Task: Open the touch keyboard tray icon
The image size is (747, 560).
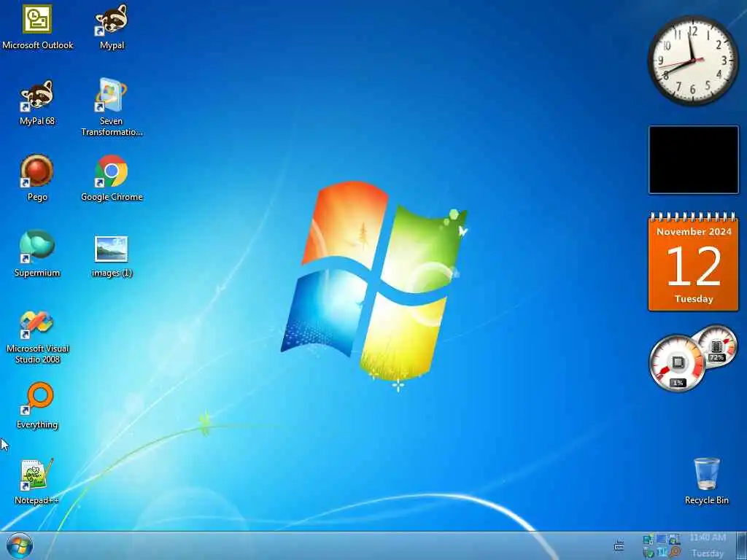Action: click(x=619, y=545)
